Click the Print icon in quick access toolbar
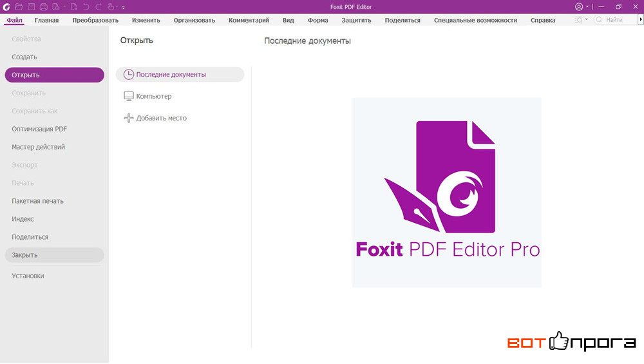Screen dimensions: 644x364 coord(44,7)
